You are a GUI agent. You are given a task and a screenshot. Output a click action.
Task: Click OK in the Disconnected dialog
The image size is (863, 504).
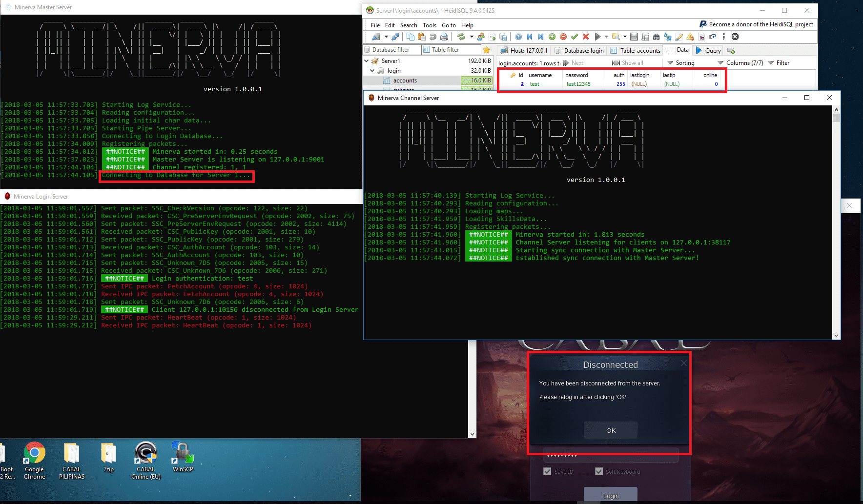[x=611, y=430]
